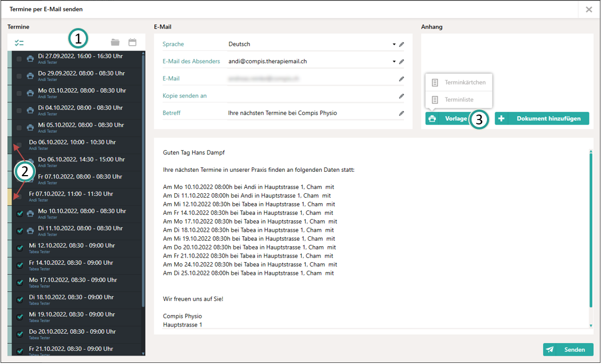Click the calendar icon above appointment list
Image resolution: width=601 pixels, height=364 pixels.
click(132, 42)
